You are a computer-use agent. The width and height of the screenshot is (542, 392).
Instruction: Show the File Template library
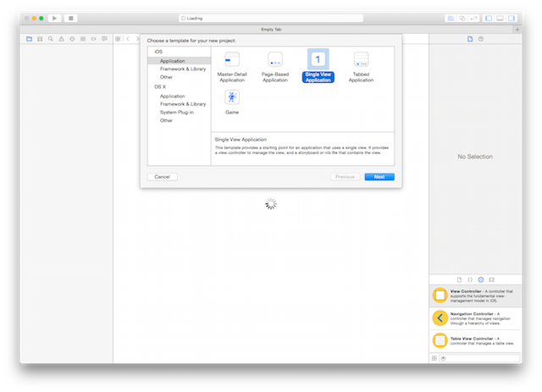click(x=459, y=279)
